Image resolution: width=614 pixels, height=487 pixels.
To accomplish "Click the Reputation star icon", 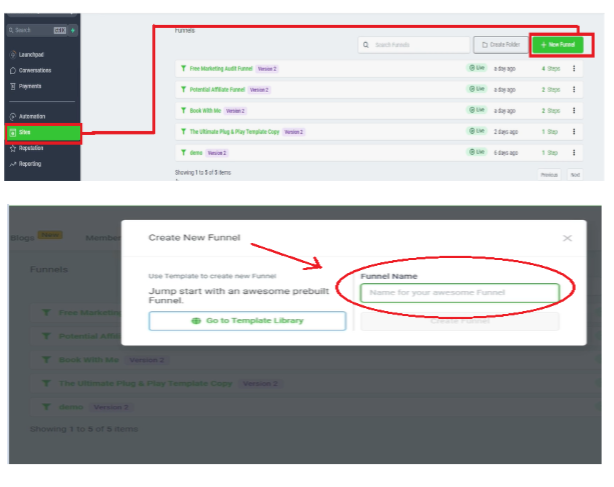I will point(11,148).
